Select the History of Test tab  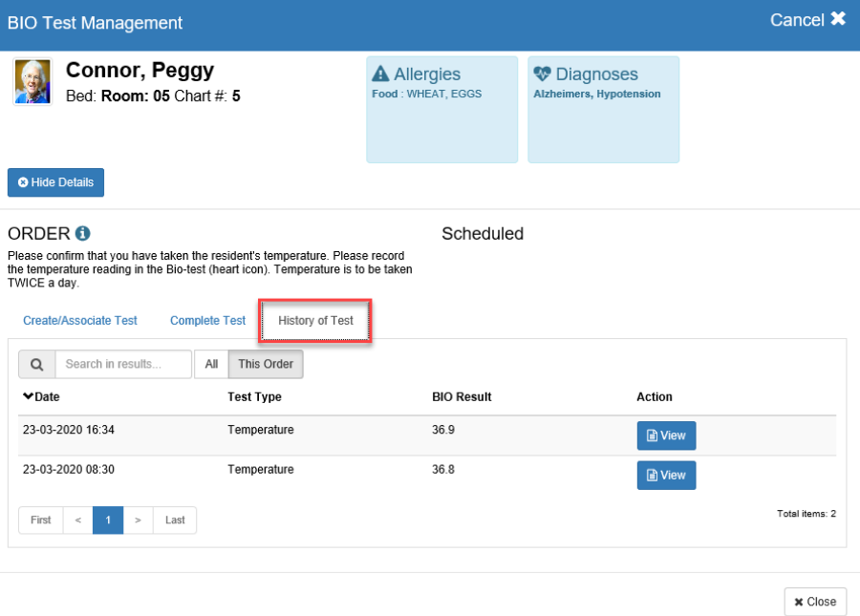click(315, 321)
